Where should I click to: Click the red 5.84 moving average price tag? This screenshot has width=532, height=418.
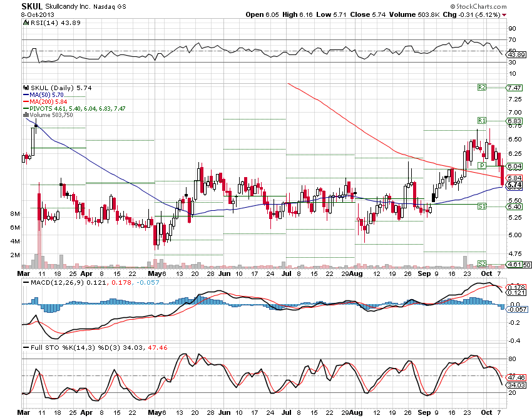point(514,178)
